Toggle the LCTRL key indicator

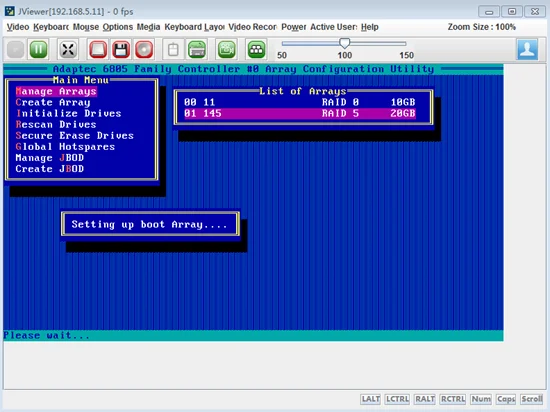pyautogui.click(x=397, y=399)
